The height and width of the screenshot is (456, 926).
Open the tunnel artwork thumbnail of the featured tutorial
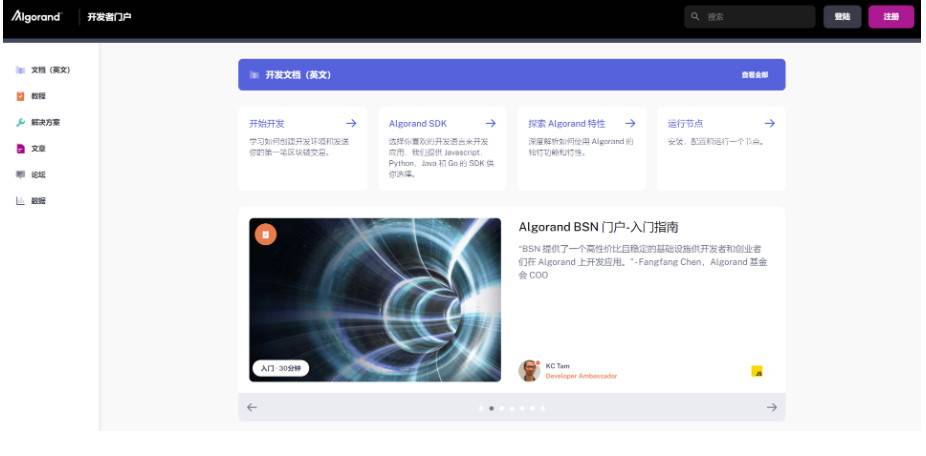(375, 300)
